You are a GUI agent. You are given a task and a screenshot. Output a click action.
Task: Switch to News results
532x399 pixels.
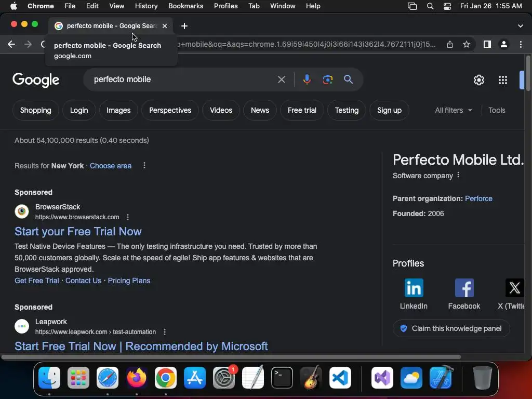(x=260, y=110)
